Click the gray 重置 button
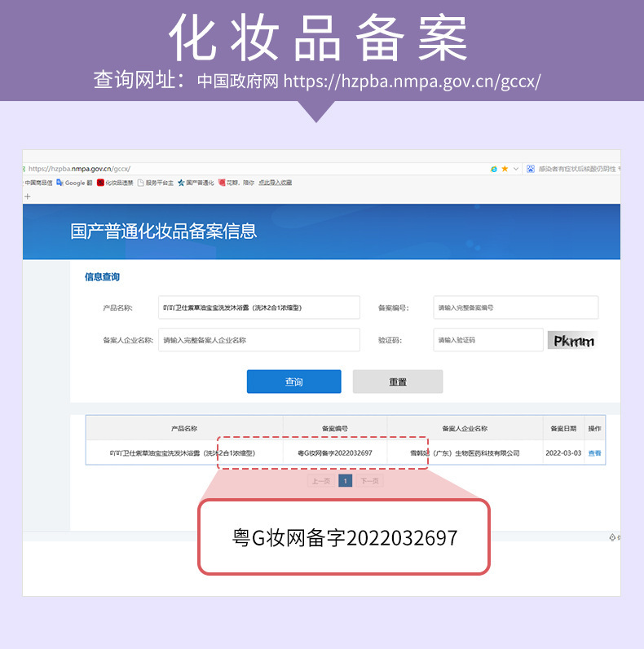The width and height of the screenshot is (644, 649). [x=398, y=382]
